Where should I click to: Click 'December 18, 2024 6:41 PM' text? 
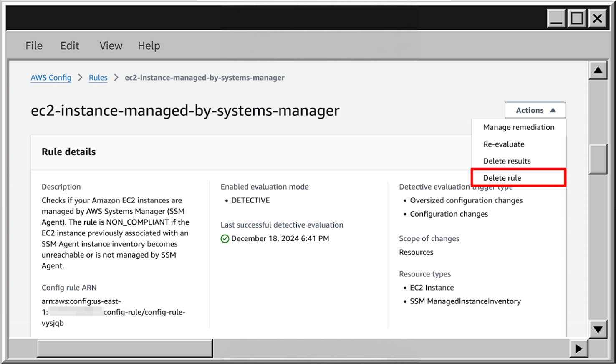(x=280, y=239)
